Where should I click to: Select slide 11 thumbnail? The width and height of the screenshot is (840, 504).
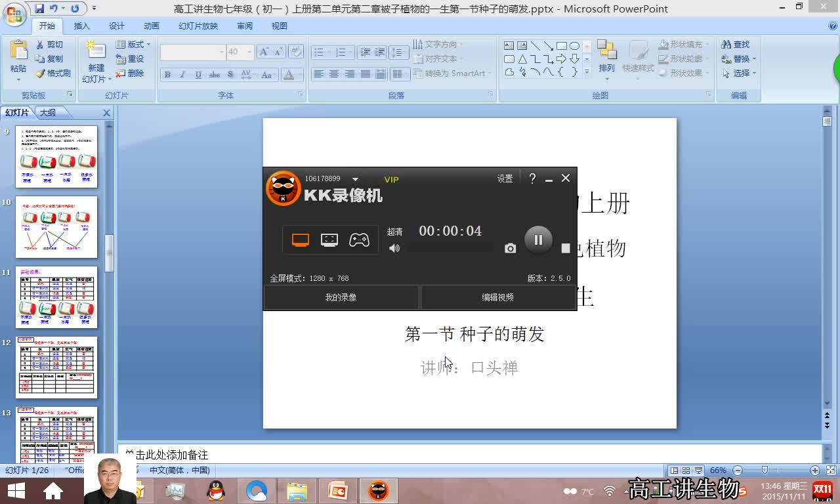tap(56, 297)
